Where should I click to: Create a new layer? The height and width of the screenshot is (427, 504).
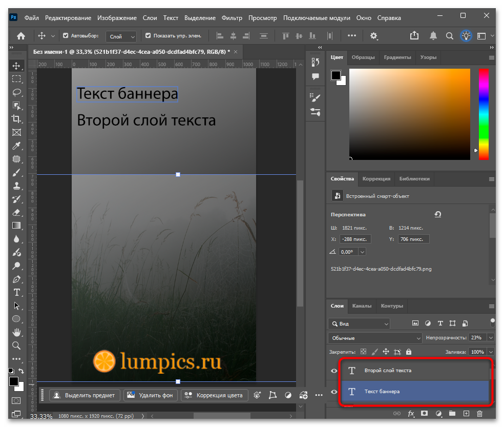[x=466, y=414]
